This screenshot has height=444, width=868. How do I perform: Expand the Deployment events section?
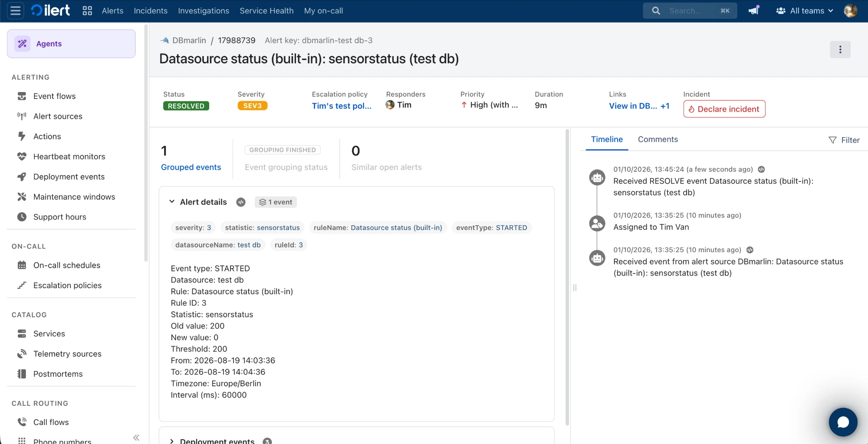[x=172, y=441]
